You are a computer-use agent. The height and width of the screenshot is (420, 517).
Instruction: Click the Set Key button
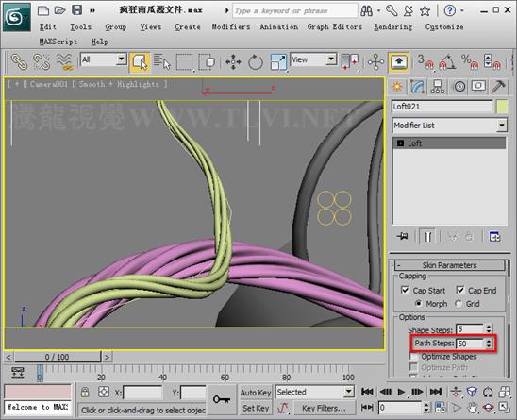pyautogui.click(x=256, y=408)
